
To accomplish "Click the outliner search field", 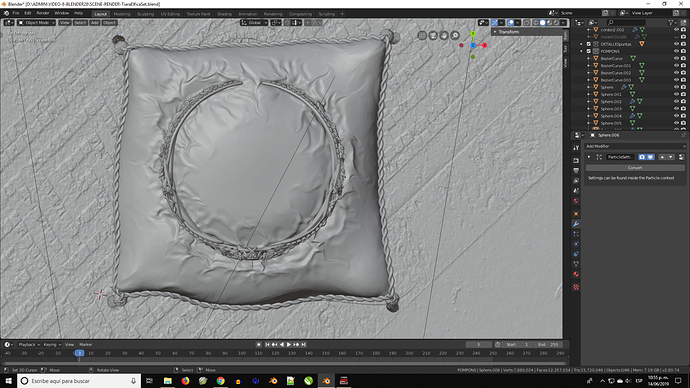I will tap(626, 22).
